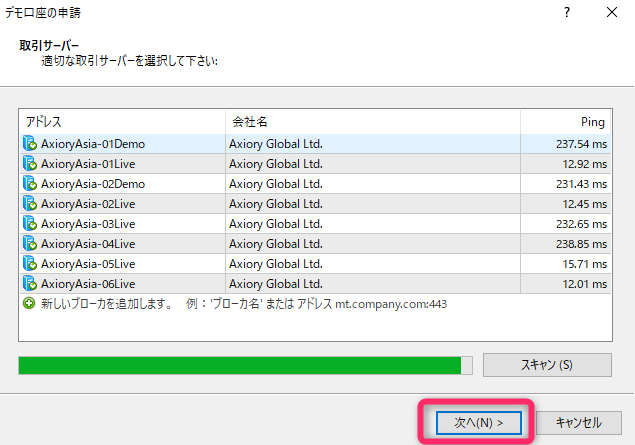Screen dimensions: 635x445
Task: Close the demo account dialog
Action: 612,12
